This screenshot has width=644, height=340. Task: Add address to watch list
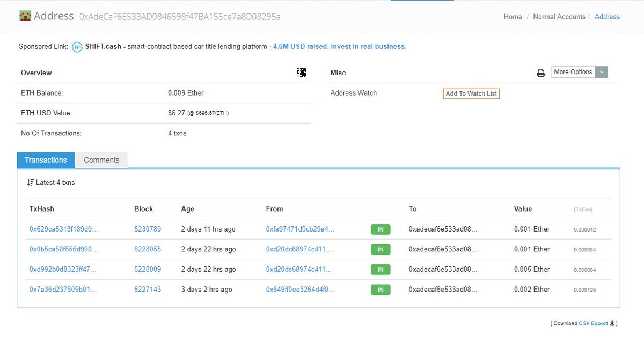471,93
